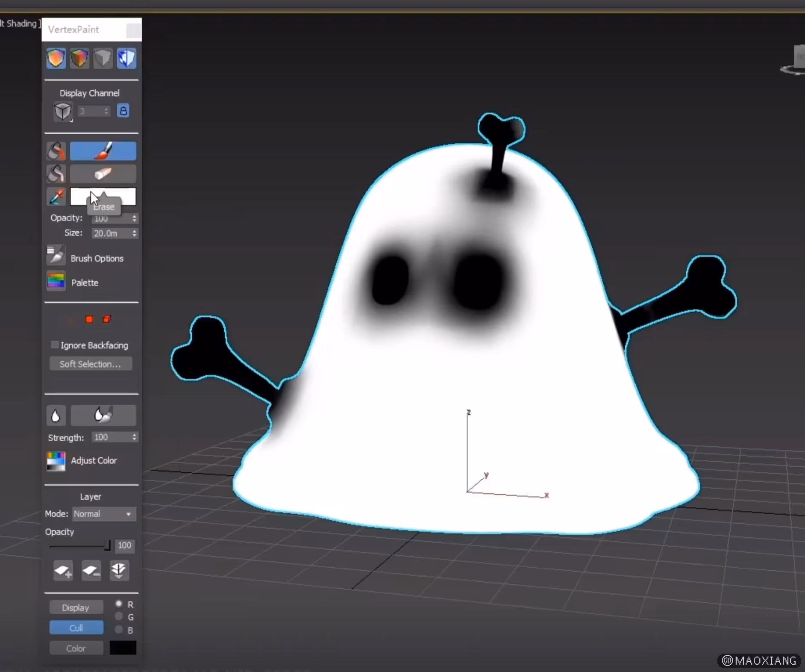The width and height of the screenshot is (805, 672).
Task: Select the G channel radio button
Action: pos(119,617)
